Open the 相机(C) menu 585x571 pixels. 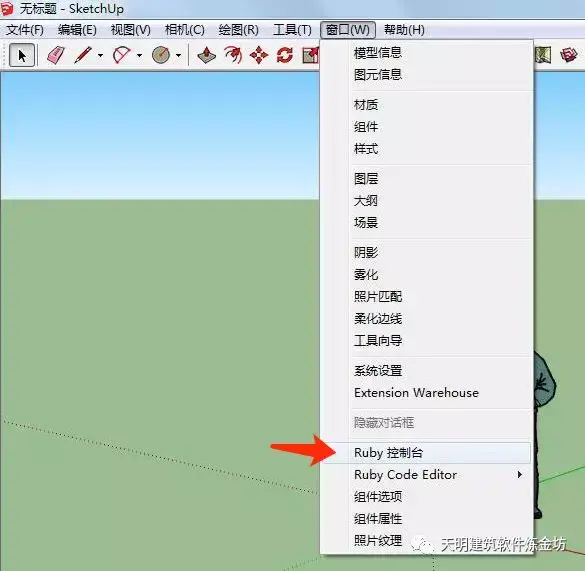tap(185, 30)
